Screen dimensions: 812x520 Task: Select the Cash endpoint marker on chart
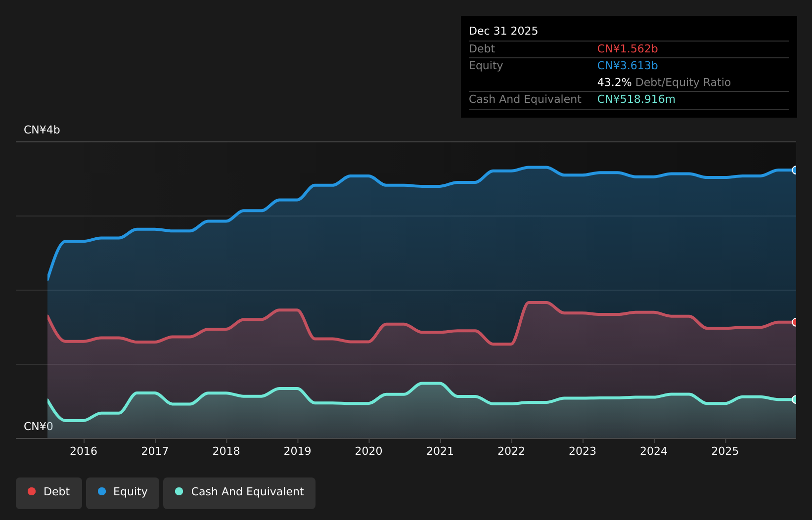click(x=795, y=399)
